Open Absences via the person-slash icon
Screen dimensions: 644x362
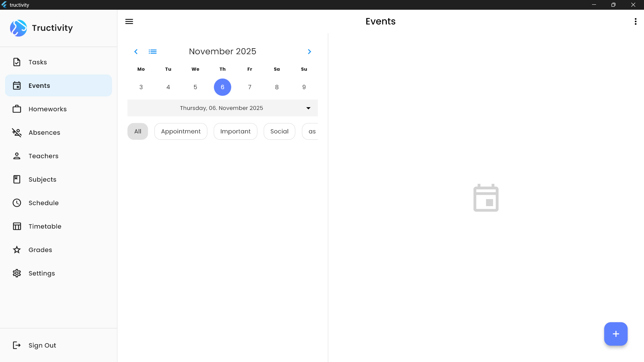[17, 132]
